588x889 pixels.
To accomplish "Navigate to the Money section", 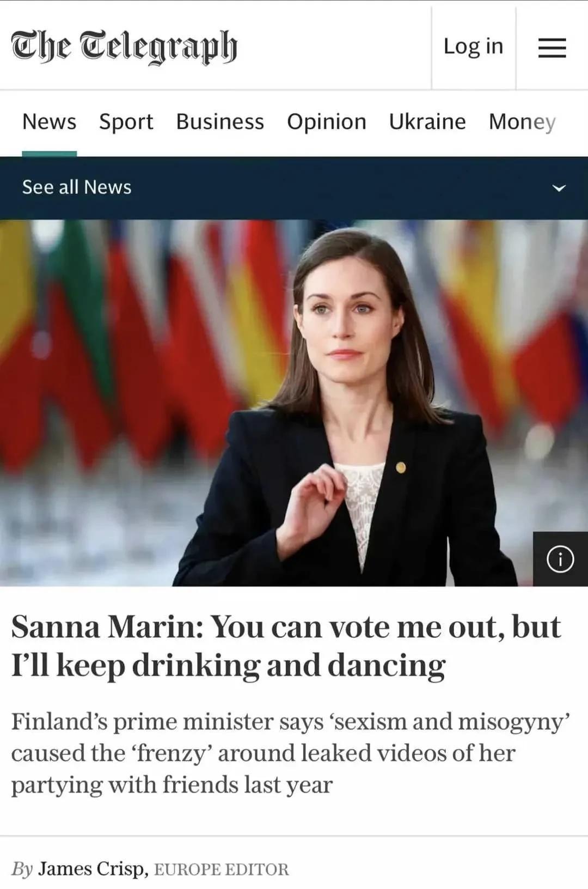I will 522,121.
